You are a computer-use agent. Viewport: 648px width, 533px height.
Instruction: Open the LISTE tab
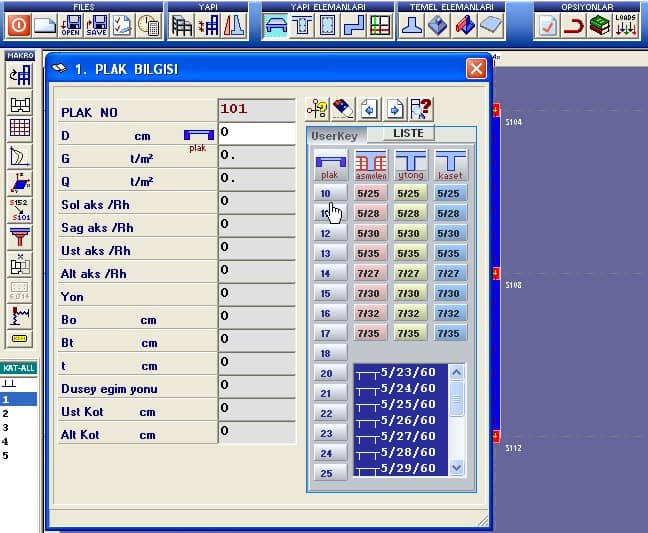[x=408, y=134]
